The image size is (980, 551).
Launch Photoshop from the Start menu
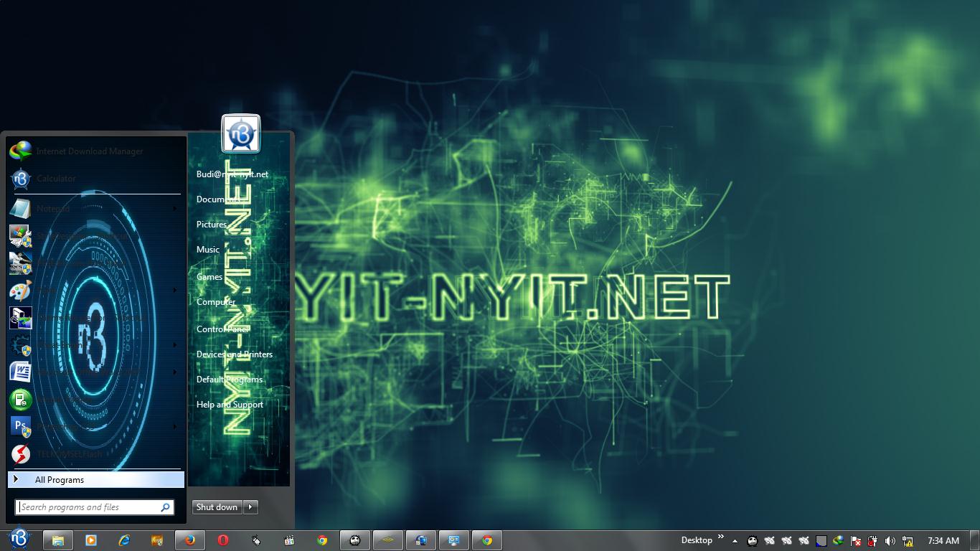96,427
